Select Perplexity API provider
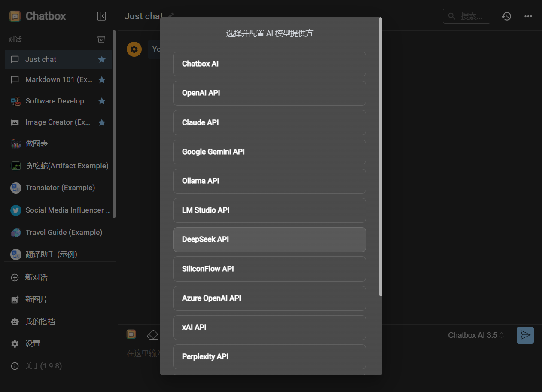 pyautogui.click(x=270, y=356)
